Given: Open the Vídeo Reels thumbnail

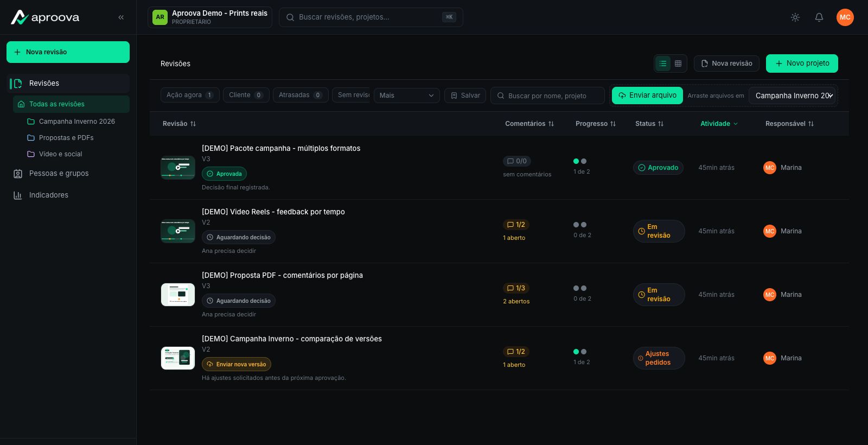Looking at the screenshot, I should tap(178, 231).
